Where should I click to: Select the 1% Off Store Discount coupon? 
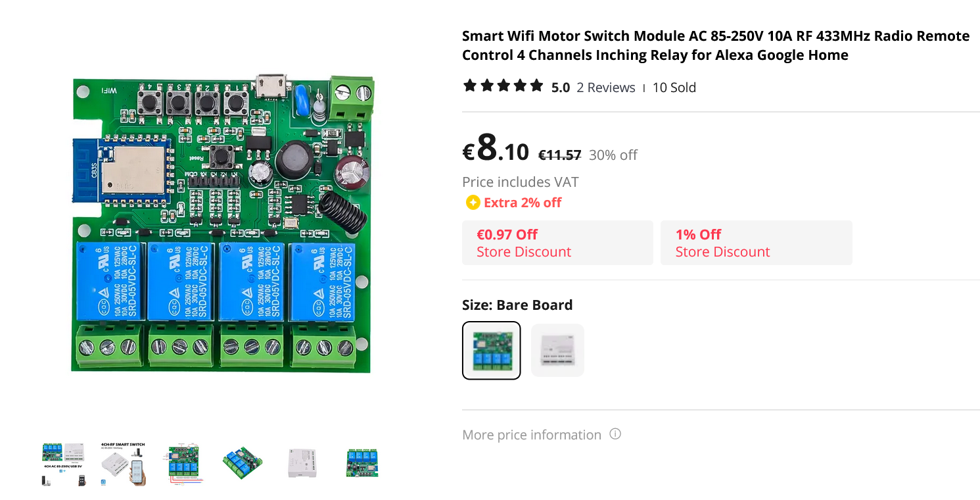[x=756, y=243]
